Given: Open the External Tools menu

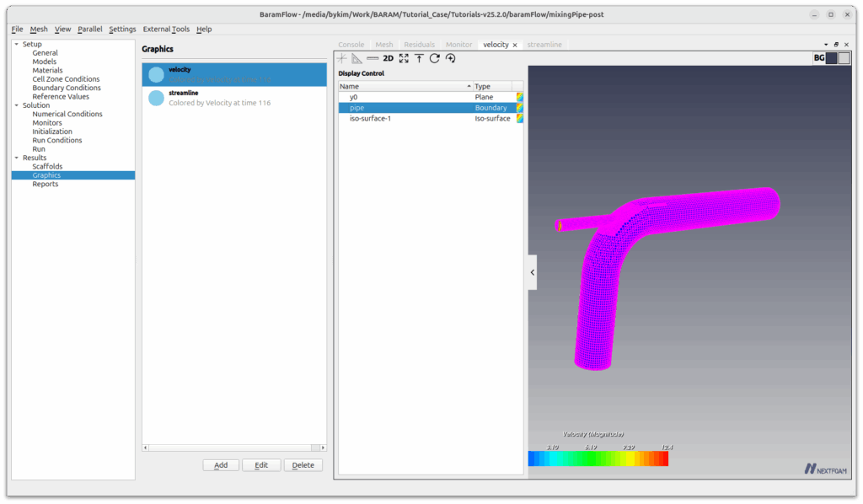Looking at the screenshot, I should 166,29.
